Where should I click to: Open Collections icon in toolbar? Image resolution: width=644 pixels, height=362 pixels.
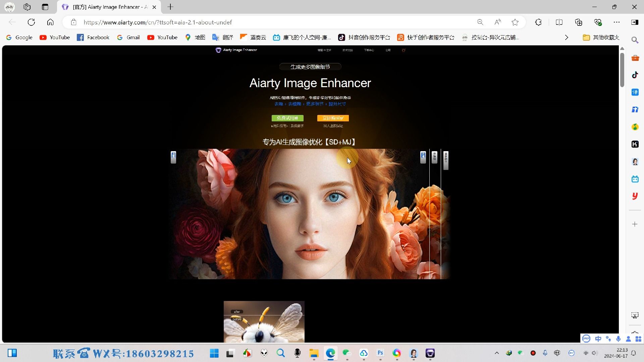pos(579,22)
